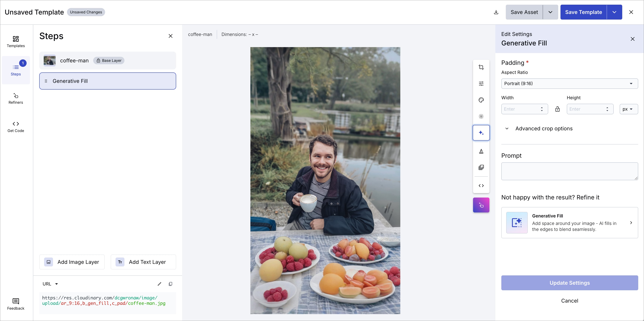Toggle the width-height aspect lock

557,109
